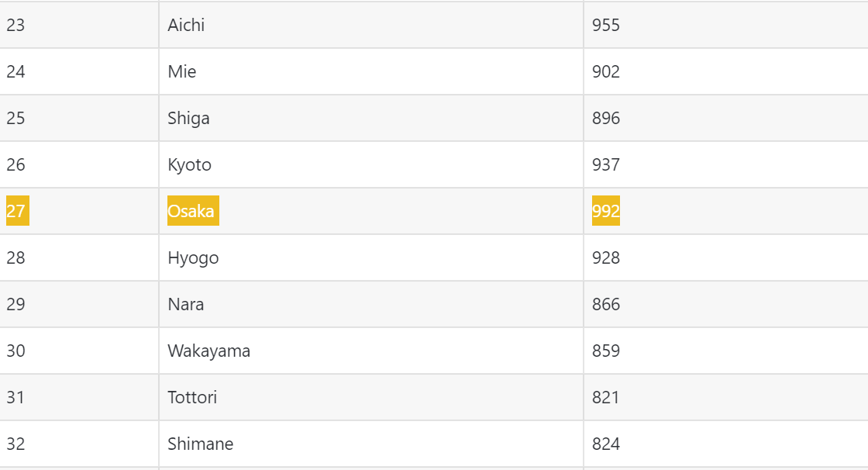
Task: Click the value 955 for Aichi
Action: [725, 25]
